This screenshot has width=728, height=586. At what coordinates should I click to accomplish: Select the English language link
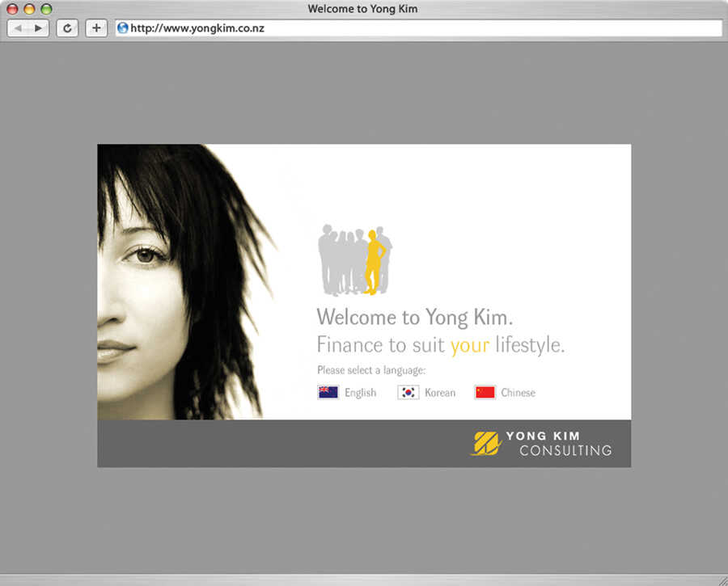pos(360,393)
